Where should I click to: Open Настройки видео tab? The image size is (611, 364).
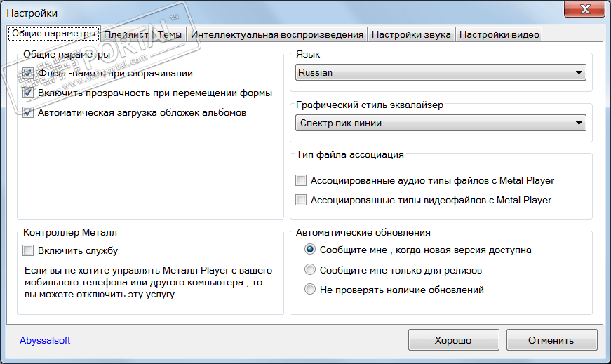click(x=499, y=34)
